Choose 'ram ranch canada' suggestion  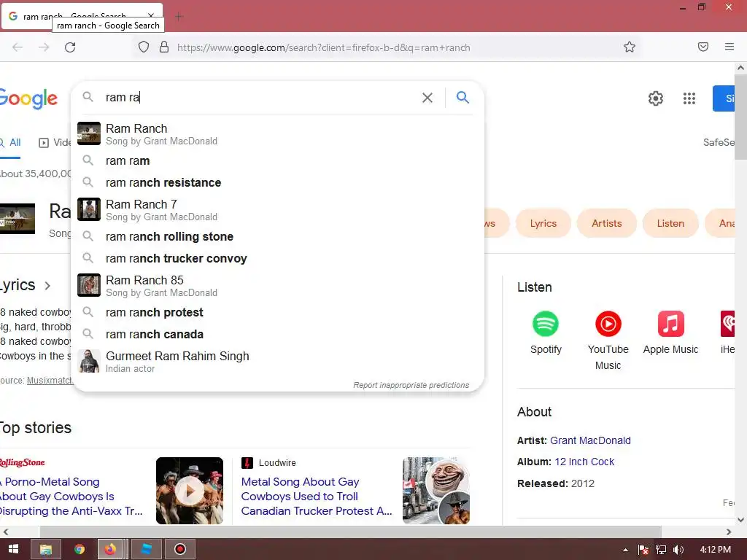coord(277,334)
